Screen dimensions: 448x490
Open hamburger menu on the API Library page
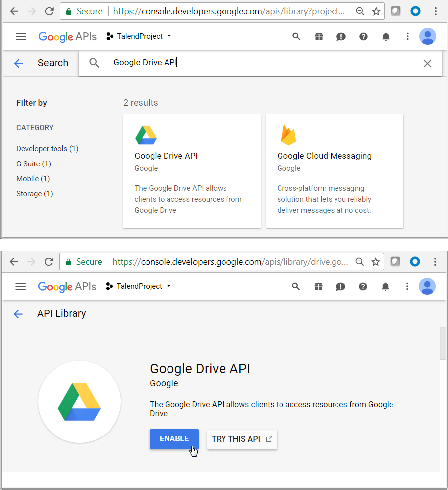click(x=20, y=286)
